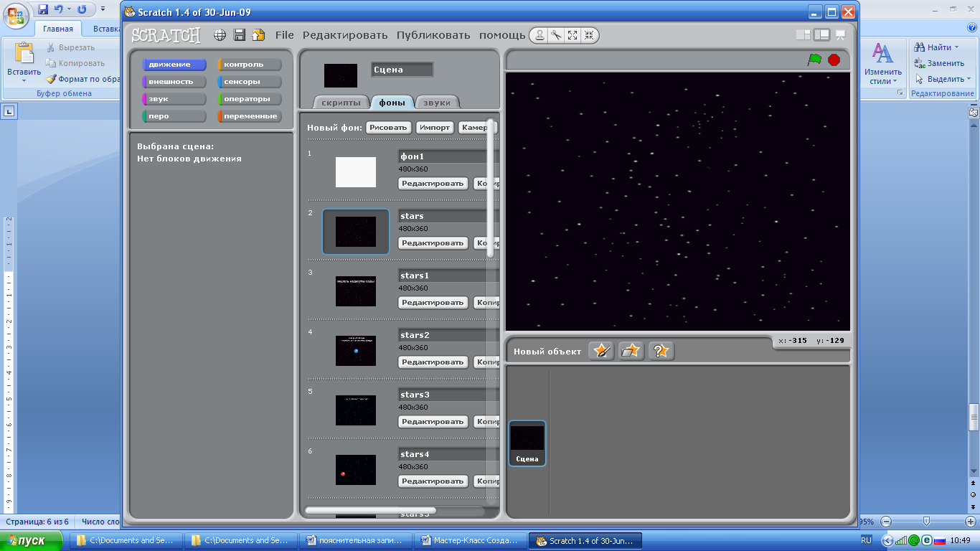Paint a new sprite with the brush-star icon
The height and width of the screenshot is (551, 980).
601,351
